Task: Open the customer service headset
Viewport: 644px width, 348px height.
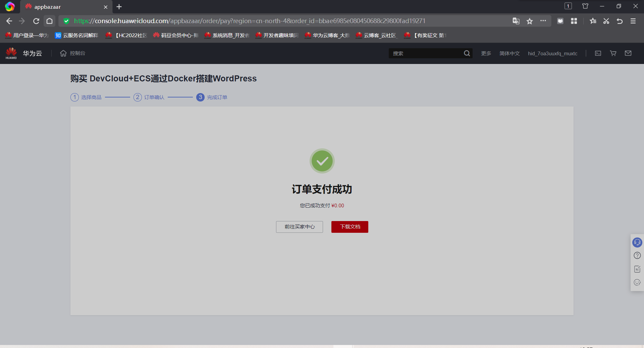Action: coord(637,242)
